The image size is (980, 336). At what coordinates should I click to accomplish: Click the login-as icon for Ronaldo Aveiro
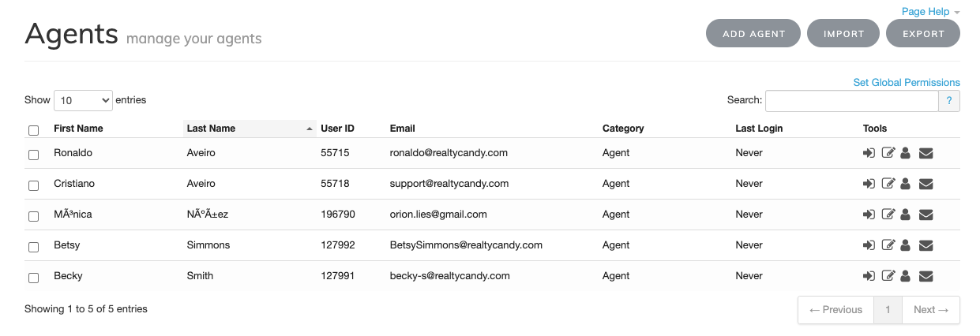pos(869,153)
